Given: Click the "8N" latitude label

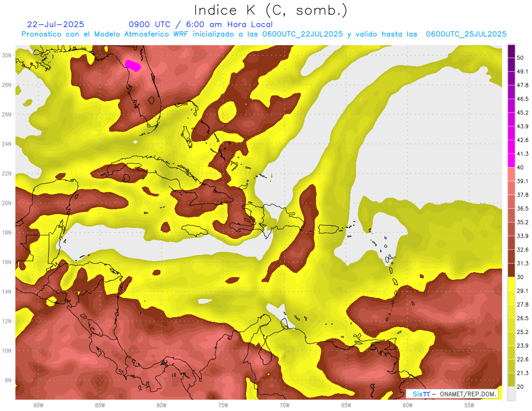Looking at the screenshot, I should point(9,380).
